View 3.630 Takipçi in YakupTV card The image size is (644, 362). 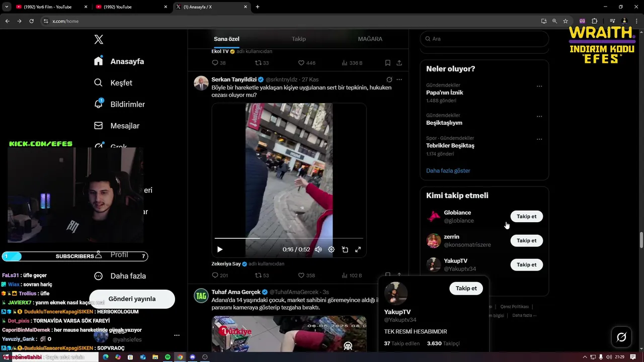point(443,343)
